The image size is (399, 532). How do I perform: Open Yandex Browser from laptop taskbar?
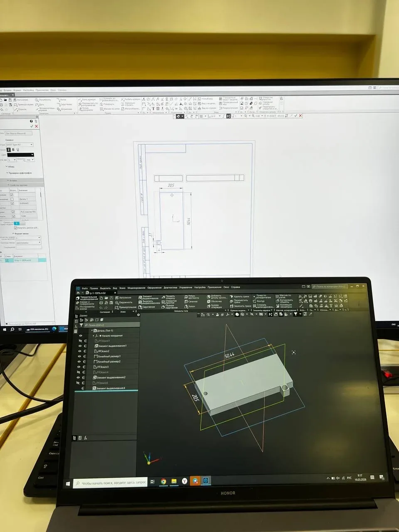click(184, 481)
